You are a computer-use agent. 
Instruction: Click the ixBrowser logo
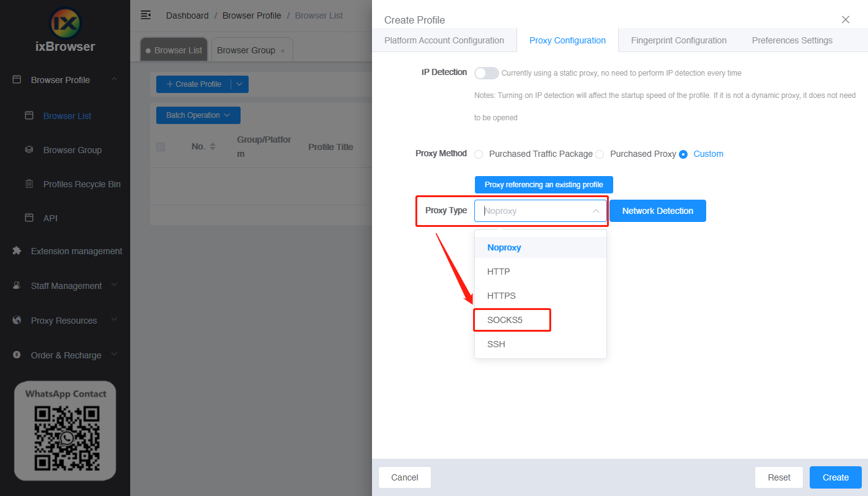point(65,25)
